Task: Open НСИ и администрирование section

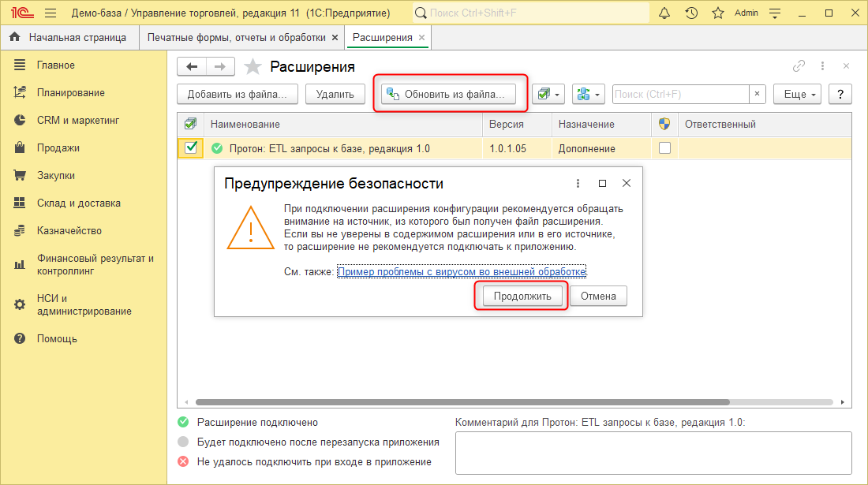Action: pos(83,304)
